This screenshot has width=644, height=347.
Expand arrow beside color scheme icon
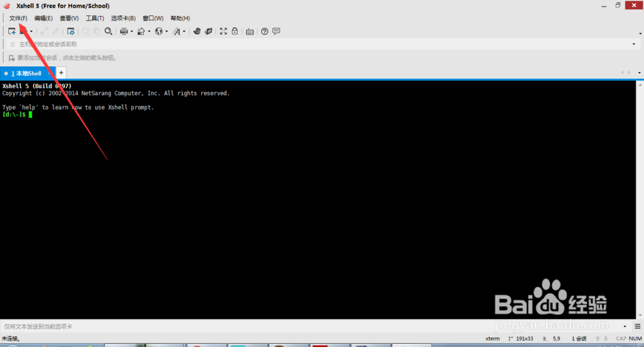click(149, 31)
